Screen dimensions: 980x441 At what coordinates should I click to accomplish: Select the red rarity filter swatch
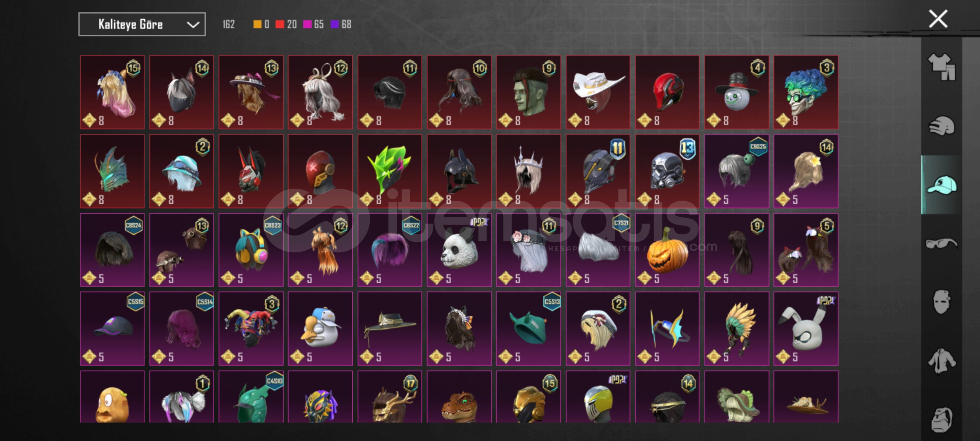pyautogui.click(x=280, y=24)
